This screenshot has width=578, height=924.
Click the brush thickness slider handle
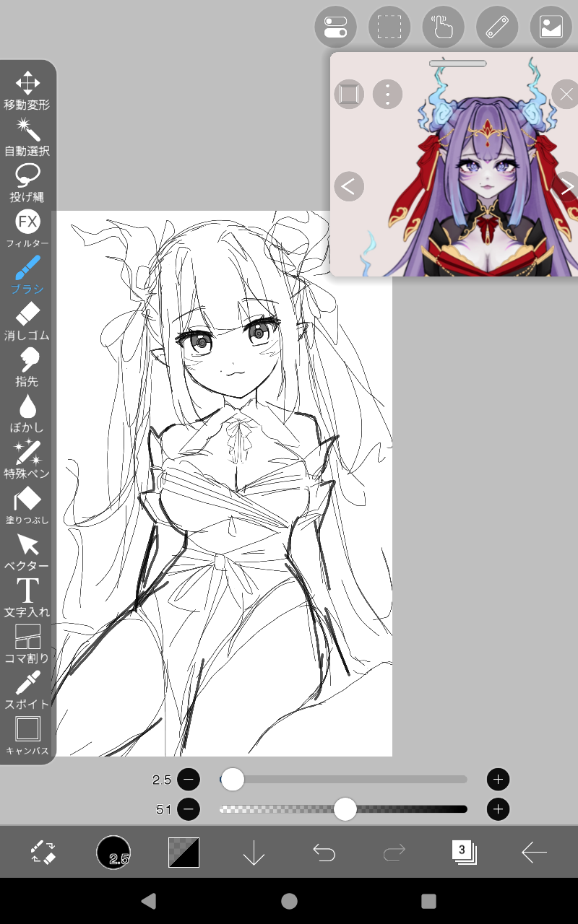(x=233, y=779)
